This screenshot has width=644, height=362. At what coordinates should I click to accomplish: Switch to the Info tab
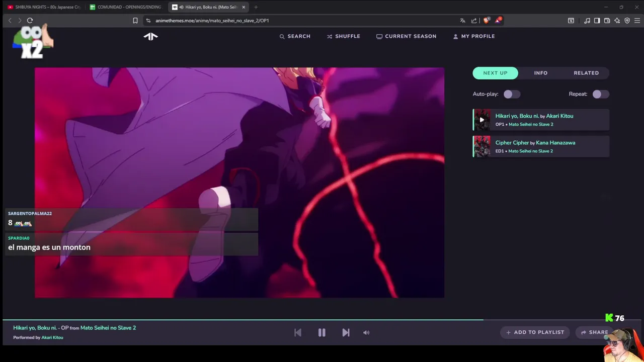540,73
